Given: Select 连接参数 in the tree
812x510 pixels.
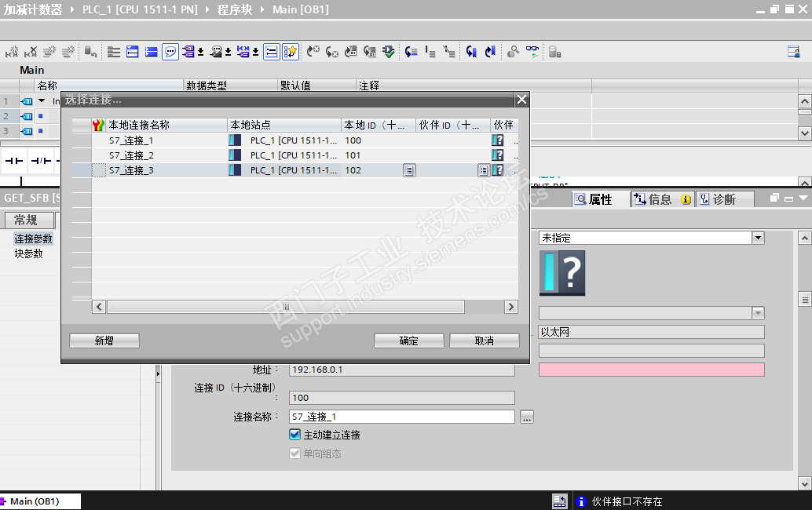Looking at the screenshot, I should [x=33, y=239].
